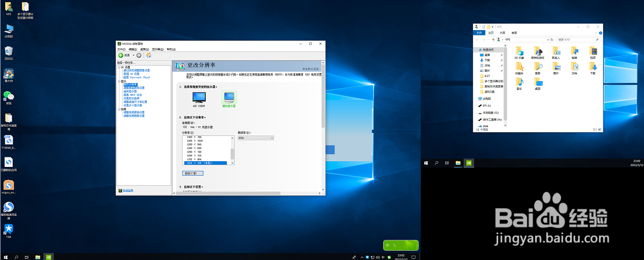Open the 收藏夹 folder
Viewport: 644px width, 260px height.
520,68
